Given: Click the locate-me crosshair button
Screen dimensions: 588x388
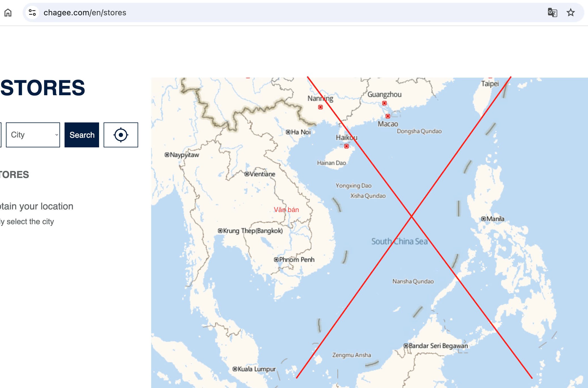Looking at the screenshot, I should (x=121, y=135).
